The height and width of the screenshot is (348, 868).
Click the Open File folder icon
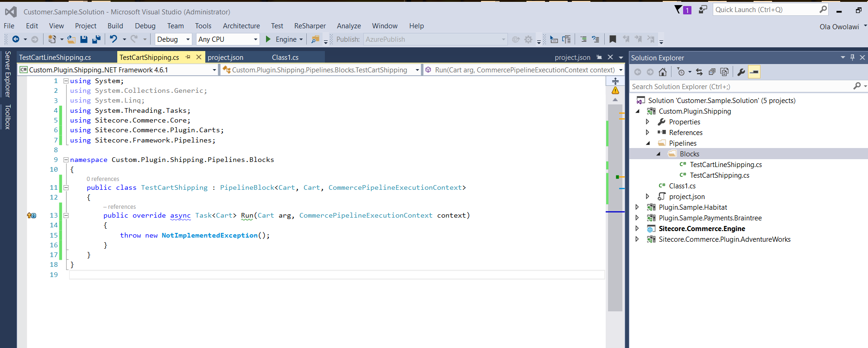71,39
